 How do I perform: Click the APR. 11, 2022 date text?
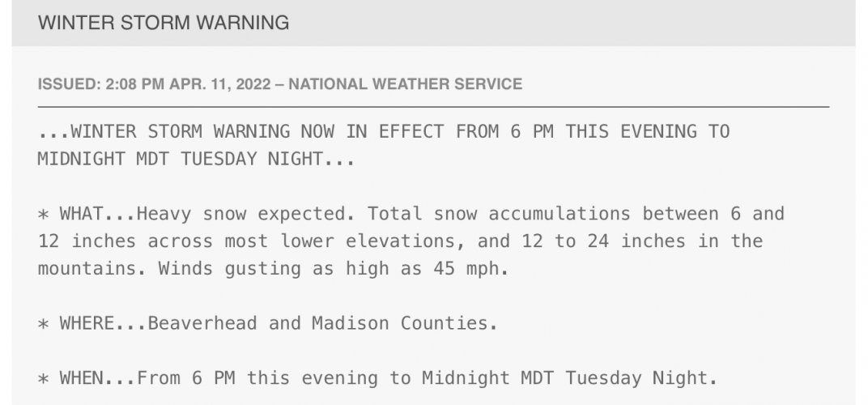tap(220, 84)
